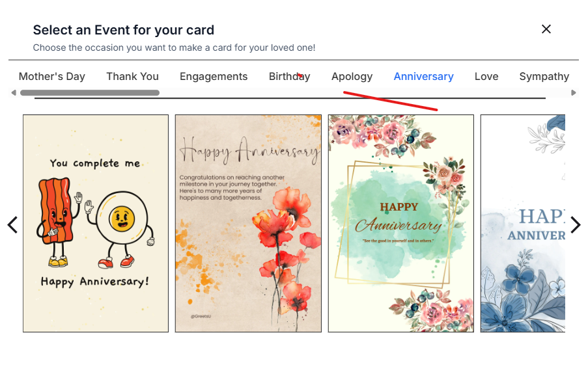Select the Anniversary tab
The height and width of the screenshot is (372, 588).
(x=423, y=76)
